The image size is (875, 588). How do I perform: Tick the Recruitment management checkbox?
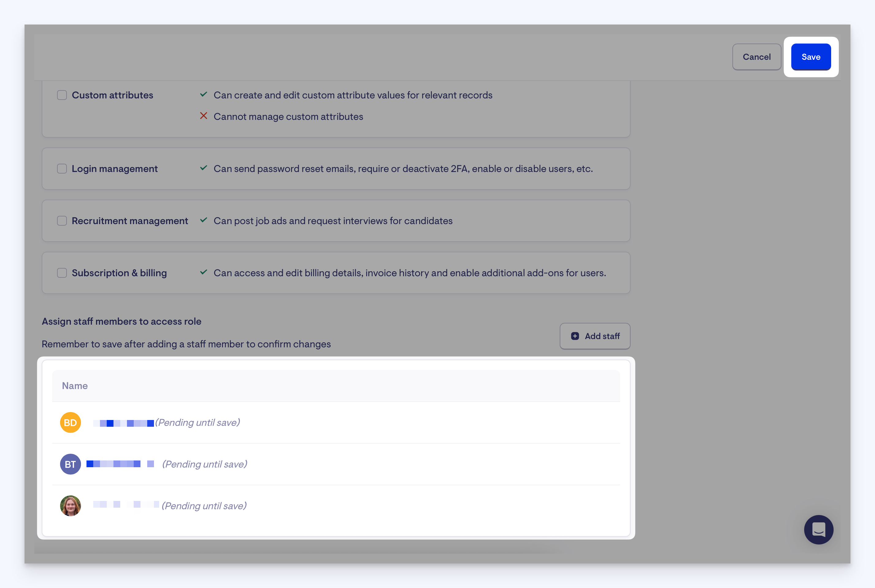click(62, 221)
